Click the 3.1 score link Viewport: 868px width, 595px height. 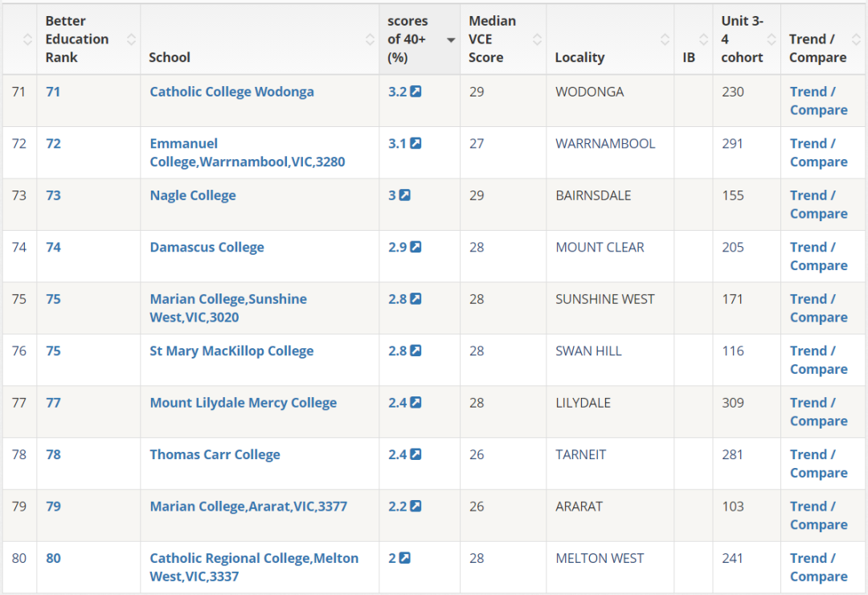coord(398,143)
